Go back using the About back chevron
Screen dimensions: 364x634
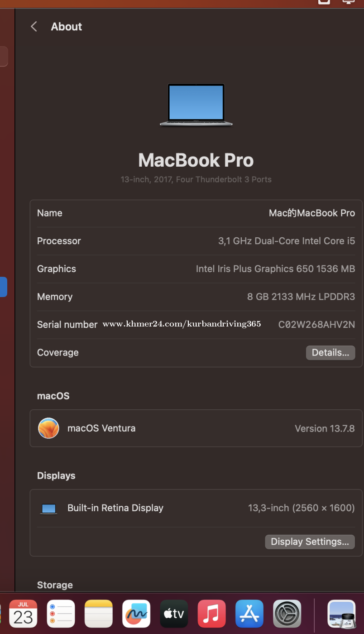[x=34, y=27]
